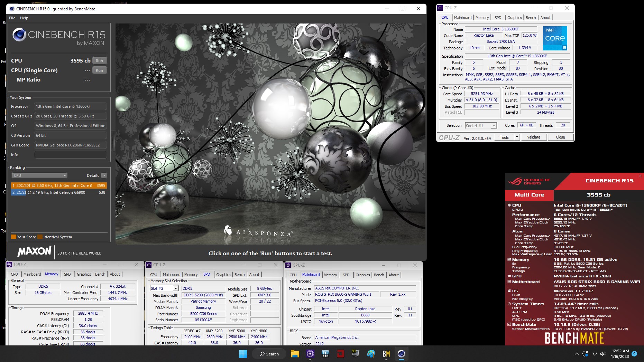Open Ranking Details button
The height and width of the screenshot is (362, 644).
pos(96,175)
